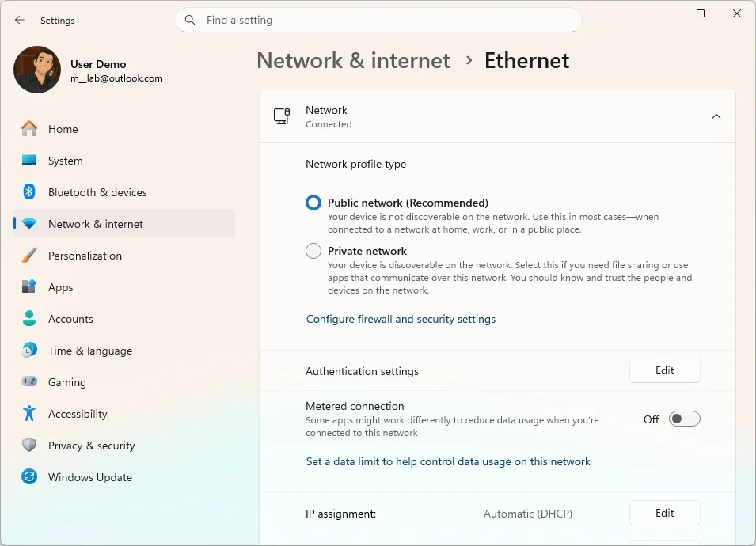Viewport: 756px width, 546px height.
Task: Click the back arrow in title bar
Action: tap(20, 21)
